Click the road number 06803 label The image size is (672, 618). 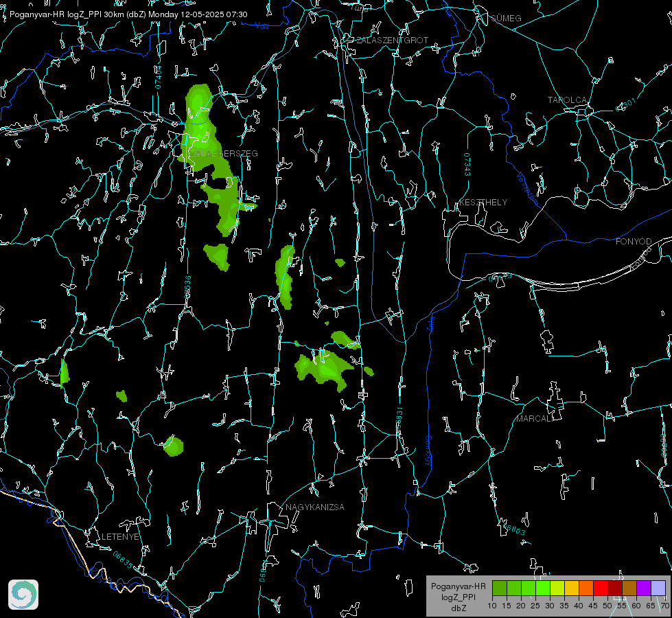point(513,528)
